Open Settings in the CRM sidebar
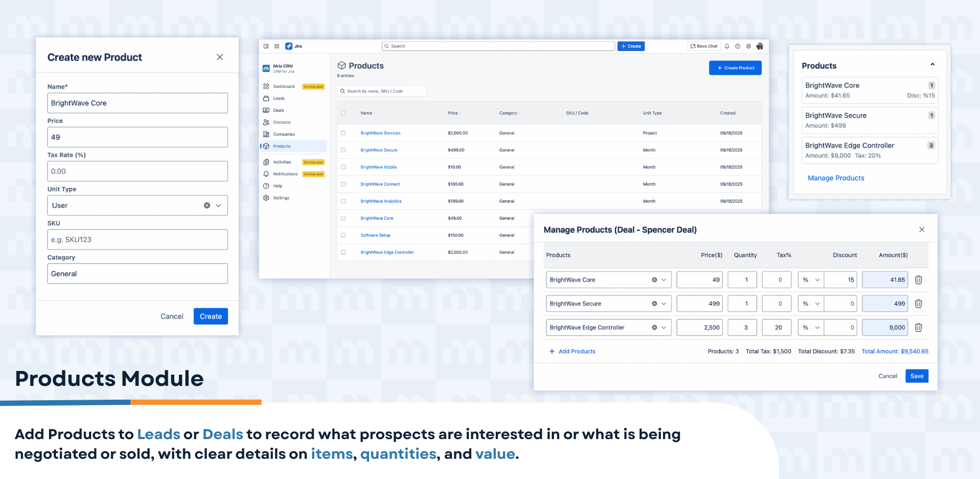Image resolution: width=980 pixels, height=479 pixels. tap(281, 198)
